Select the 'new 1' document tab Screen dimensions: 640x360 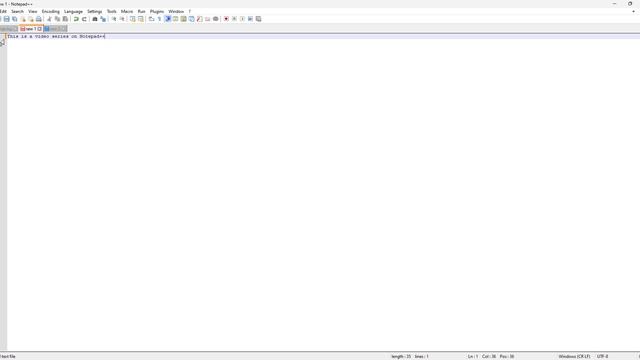tap(31, 29)
